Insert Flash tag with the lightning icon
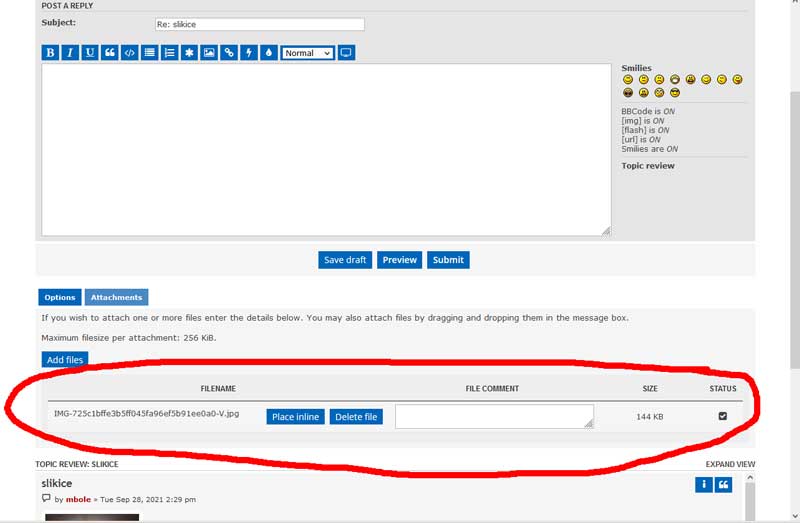Viewport: 800px width, 523px height. click(x=249, y=53)
